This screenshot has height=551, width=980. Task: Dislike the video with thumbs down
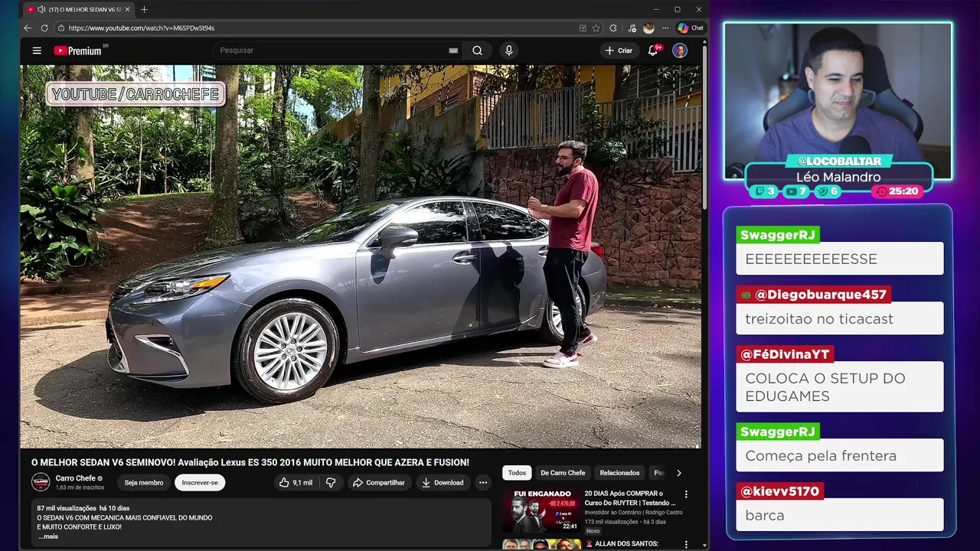click(331, 482)
